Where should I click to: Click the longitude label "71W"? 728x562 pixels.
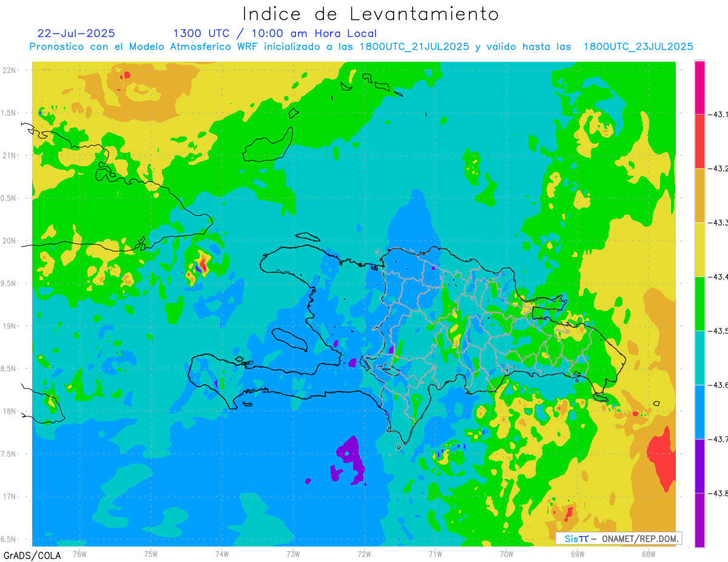(435, 554)
